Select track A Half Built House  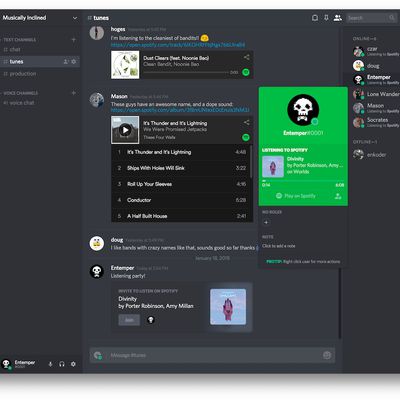[181, 216]
